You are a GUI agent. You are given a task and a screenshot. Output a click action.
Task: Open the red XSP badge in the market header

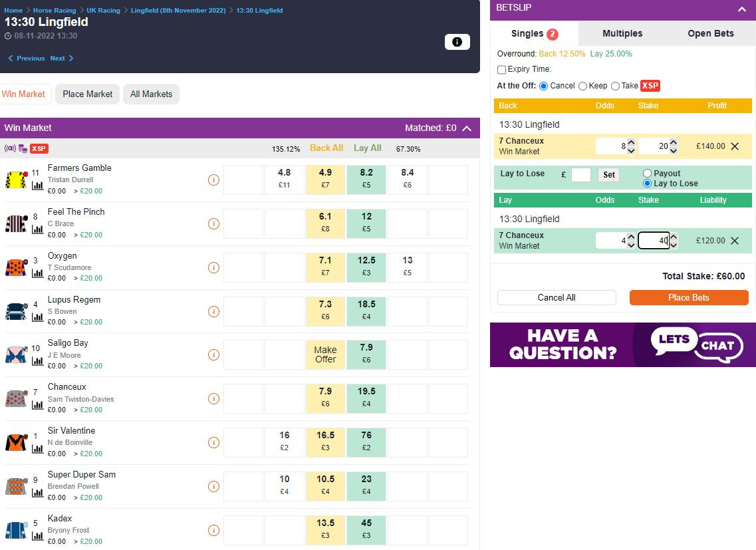(x=39, y=149)
